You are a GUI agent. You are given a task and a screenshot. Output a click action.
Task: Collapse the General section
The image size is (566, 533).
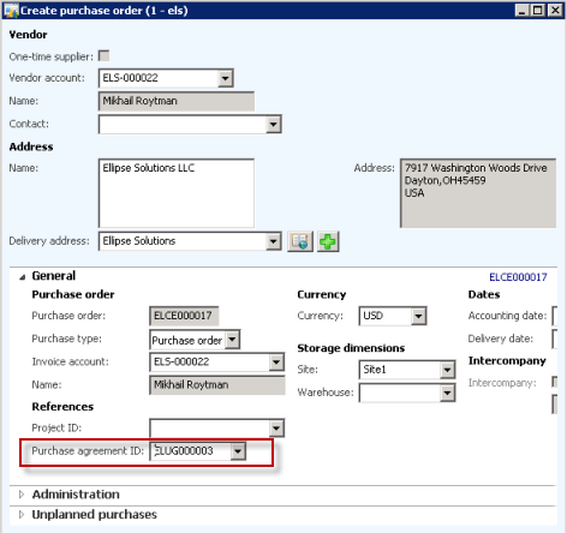pos(22,277)
